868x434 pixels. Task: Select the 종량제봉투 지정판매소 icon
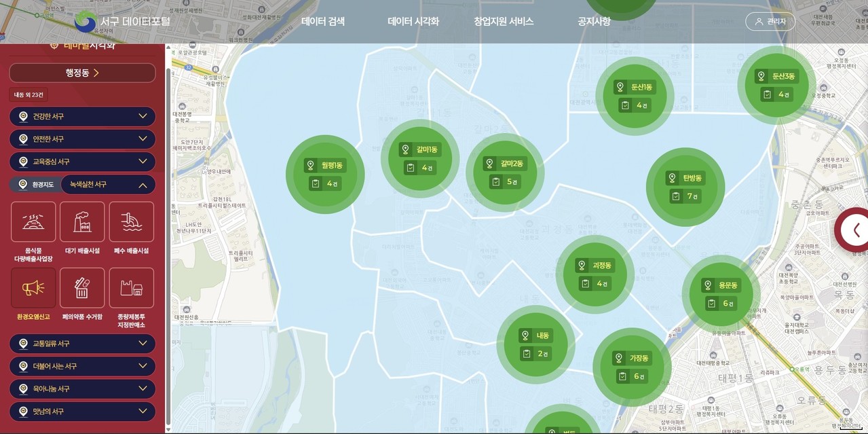pos(131,288)
